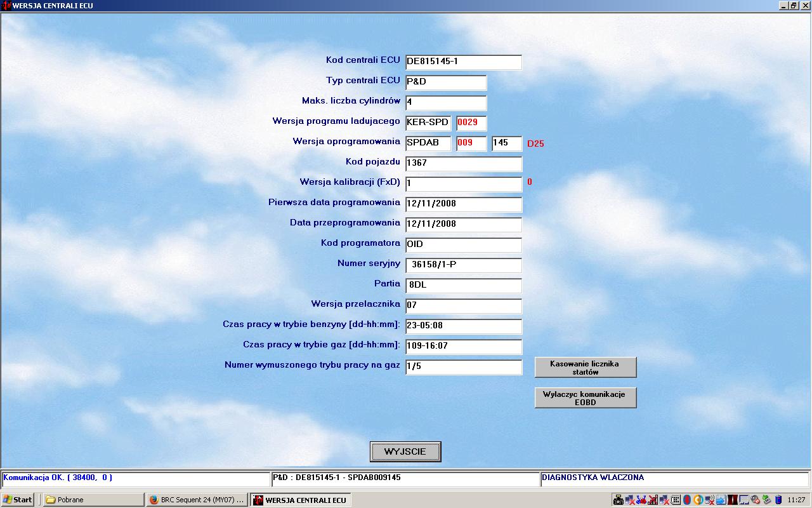Screen dimensions: 812x508
Task: Click Kasowanie licznika startów button
Action: pos(586,368)
